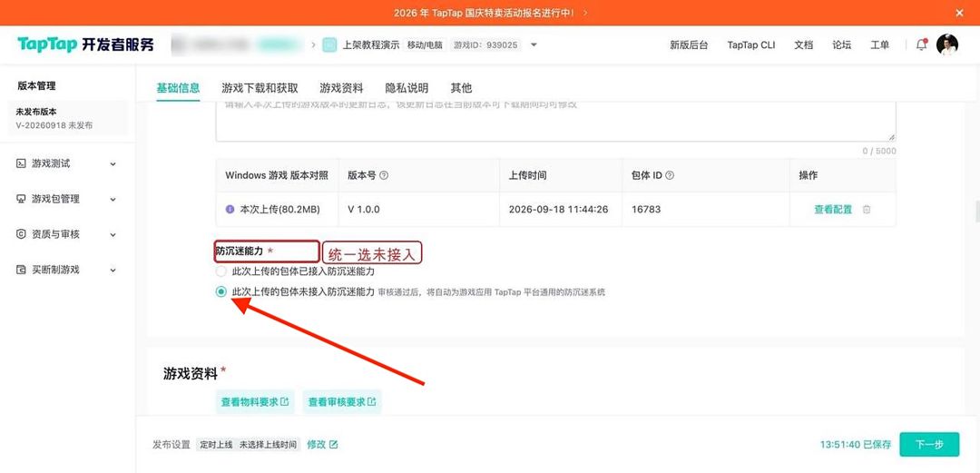Open 新版后台 in the top navigation
The width and height of the screenshot is (980, 473).
click(689, 45)
